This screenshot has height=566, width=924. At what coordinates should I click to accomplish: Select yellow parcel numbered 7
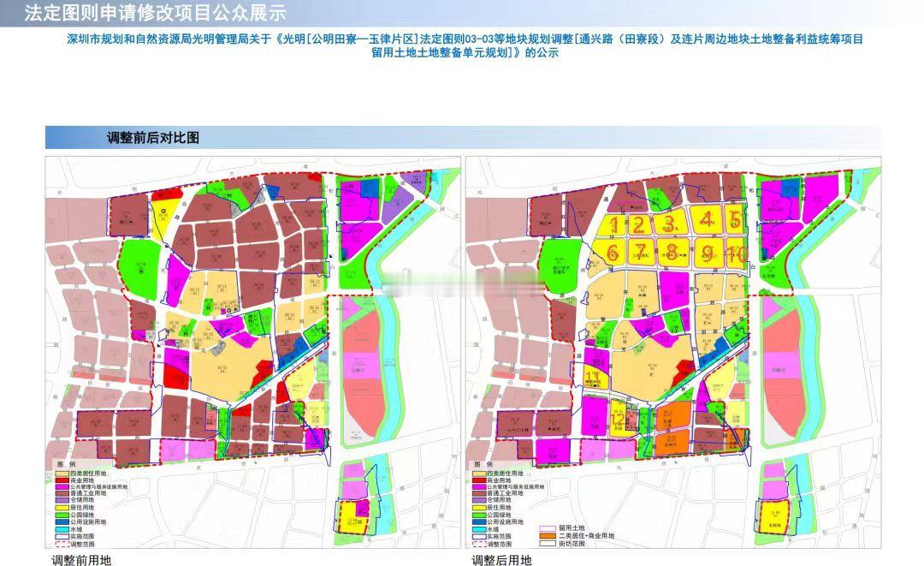pos(641,253)
